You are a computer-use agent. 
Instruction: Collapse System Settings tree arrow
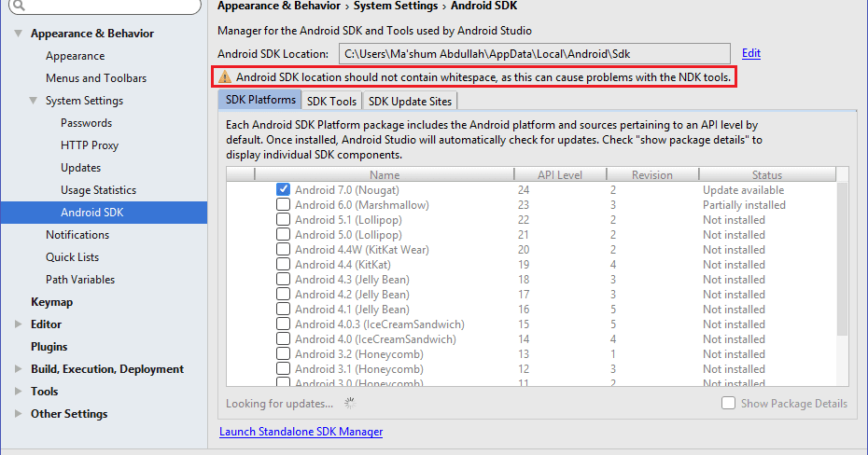coord(34,100)
